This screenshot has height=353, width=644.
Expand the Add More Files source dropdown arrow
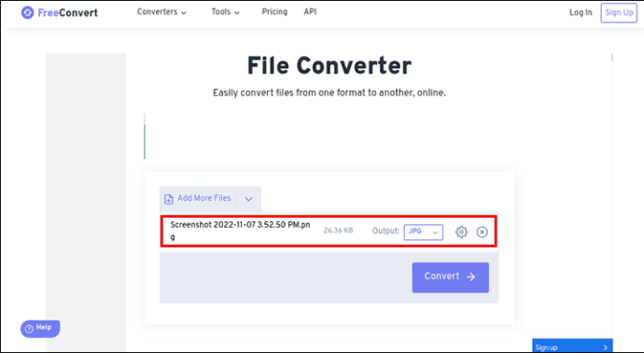point(248,199)
